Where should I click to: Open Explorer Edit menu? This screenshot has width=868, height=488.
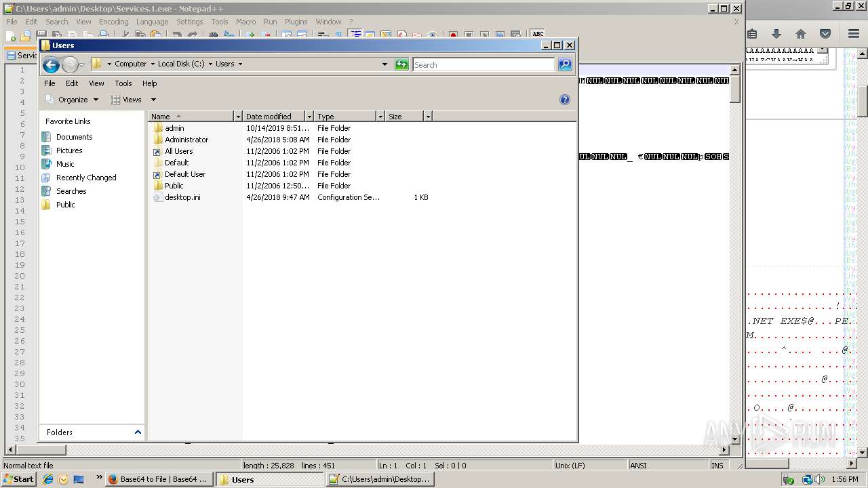(72, 83)
